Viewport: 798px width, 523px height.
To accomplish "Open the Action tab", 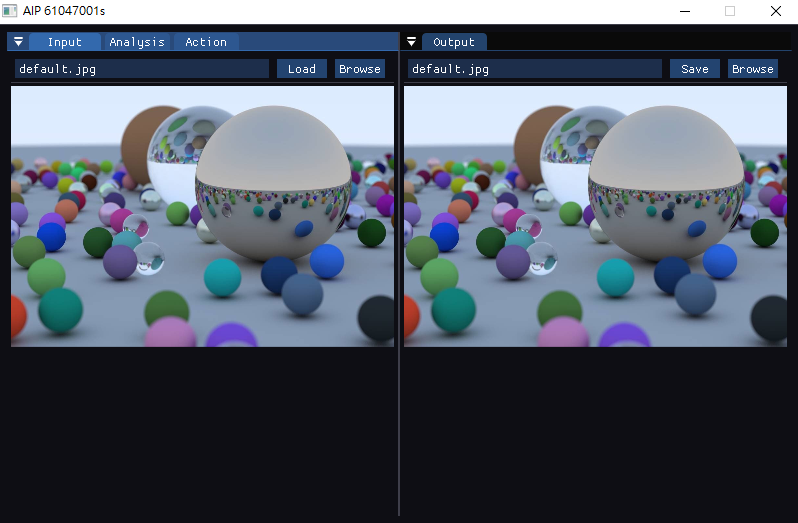I will [x=206, y=42].
